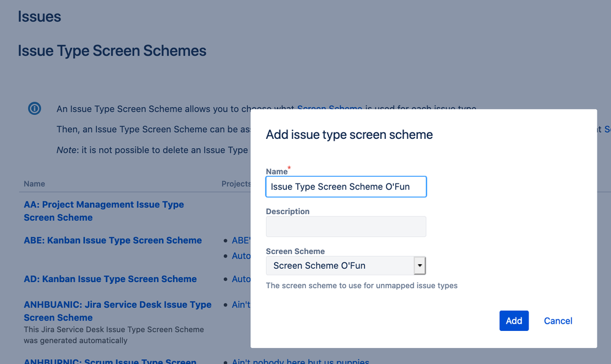Open 'AA: Project Management Issue Type Screen Scheme'
This screenshot has height=364, width=611.
104,210
